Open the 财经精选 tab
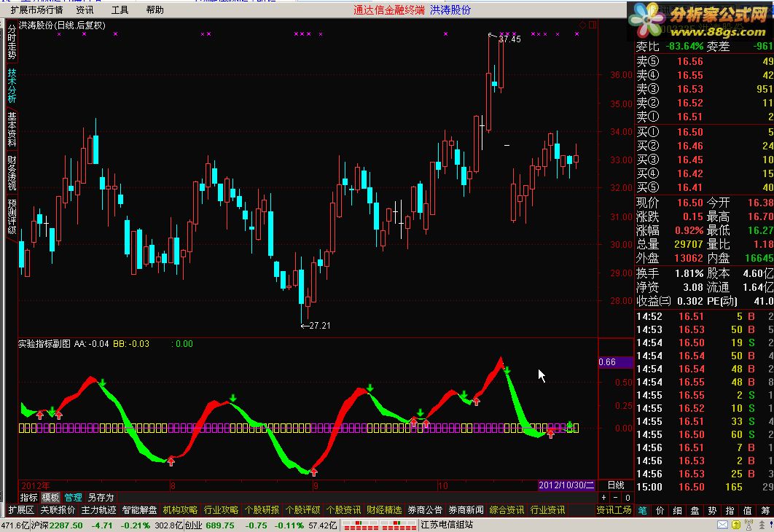Screen dimensions: 774x532 click(x=385, y=510)
